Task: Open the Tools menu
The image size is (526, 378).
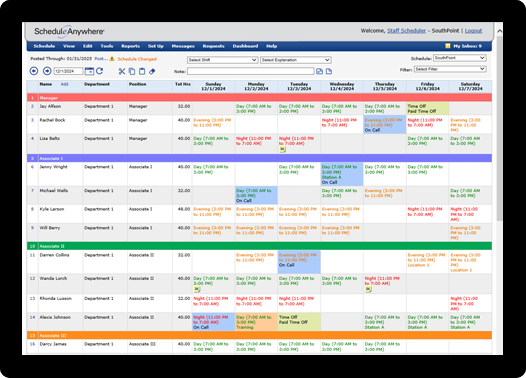Action: tap(107, 46)
